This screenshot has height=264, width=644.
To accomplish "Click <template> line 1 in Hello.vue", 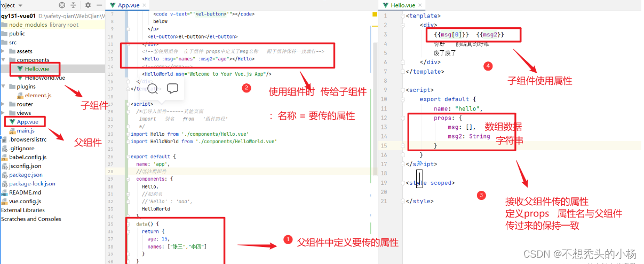I will (423, 15).
